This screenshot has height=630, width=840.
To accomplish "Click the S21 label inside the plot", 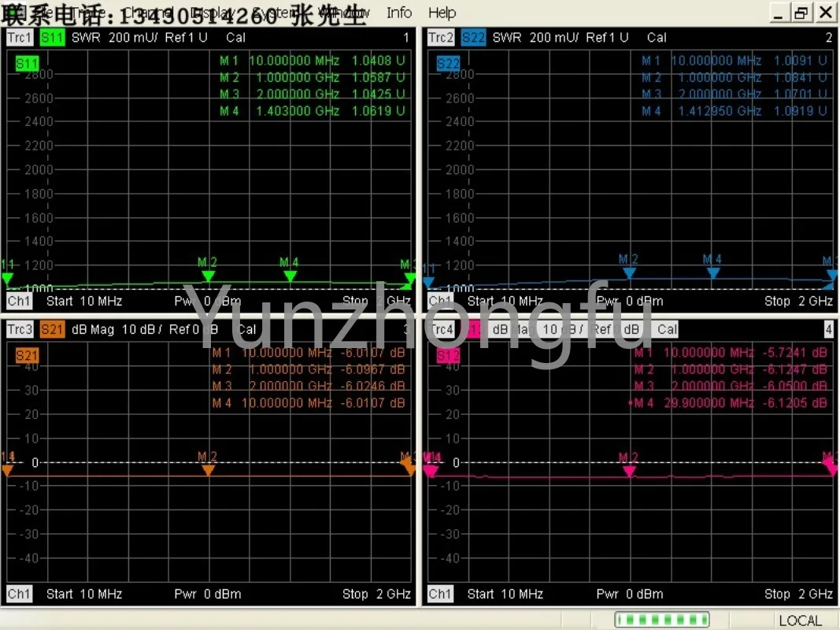I will click(27, 355).
